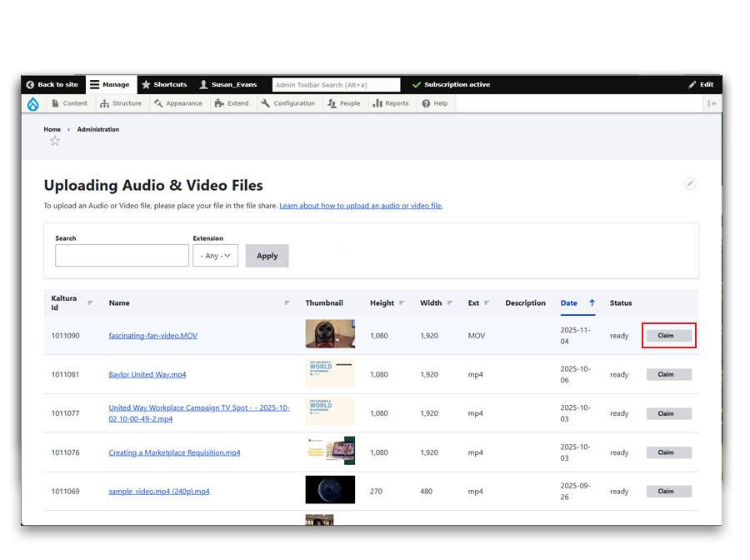The height and width of the screenshot is (560, 750).
Task: Open Creating a Marketplace Requisition.mp4 link
Action: 175,452
